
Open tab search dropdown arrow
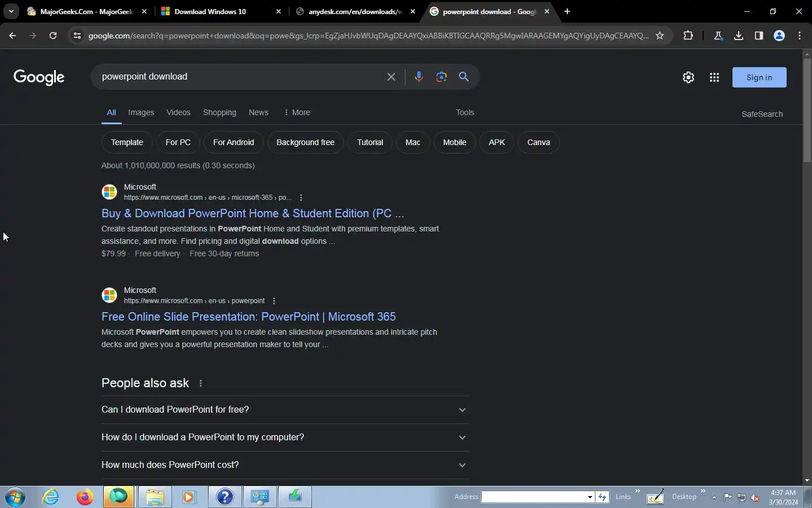(x=11, y=11)
